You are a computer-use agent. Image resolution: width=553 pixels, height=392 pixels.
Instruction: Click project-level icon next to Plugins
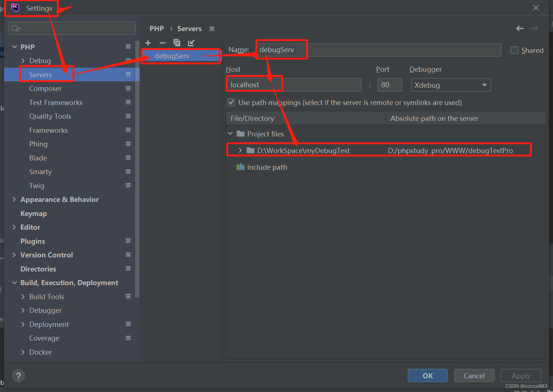[x=128, y=241]
